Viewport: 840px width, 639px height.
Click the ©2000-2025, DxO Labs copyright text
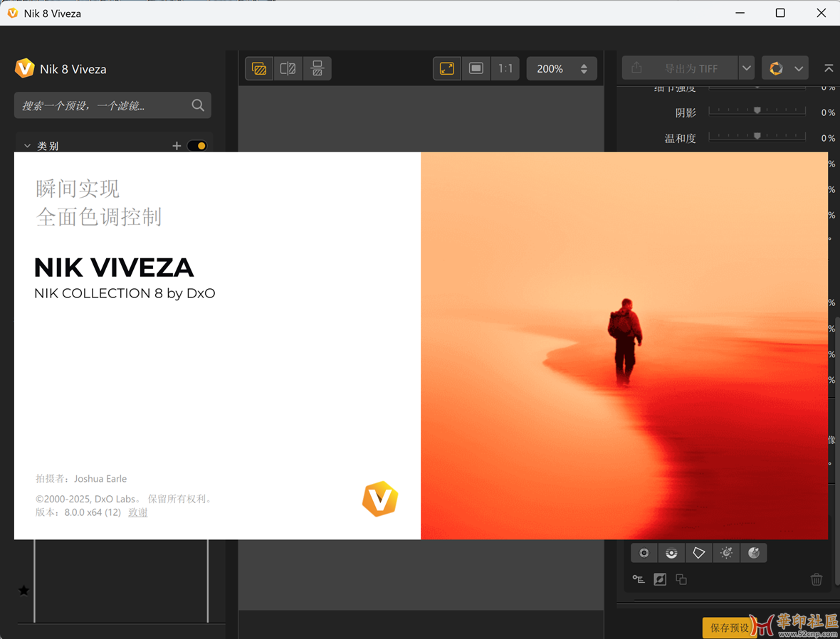[125, 500]
